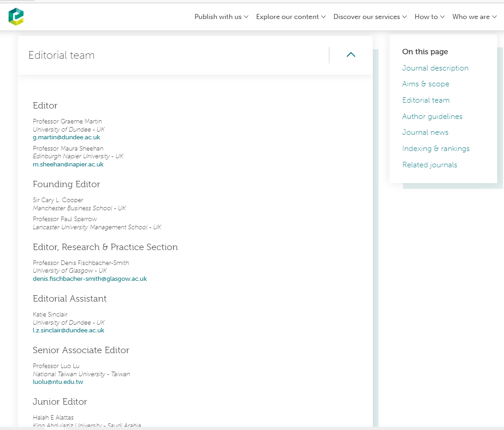Click the Editorial team heading
Viewport: 504px width, 430px height.
click(62, 55)
